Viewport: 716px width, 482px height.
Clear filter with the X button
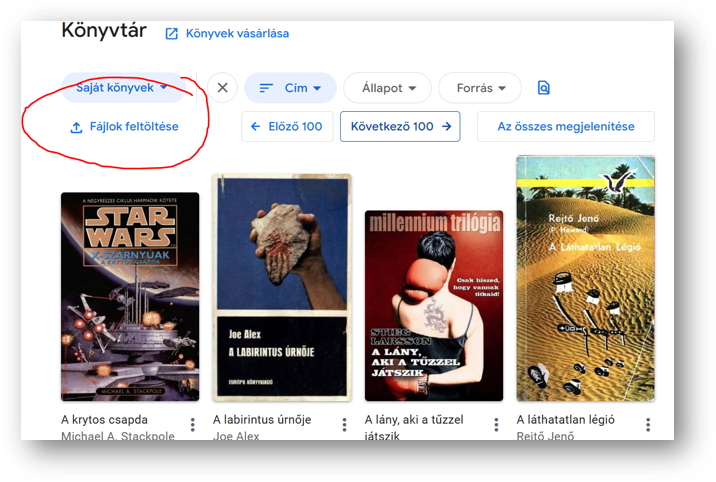(222, 87)
